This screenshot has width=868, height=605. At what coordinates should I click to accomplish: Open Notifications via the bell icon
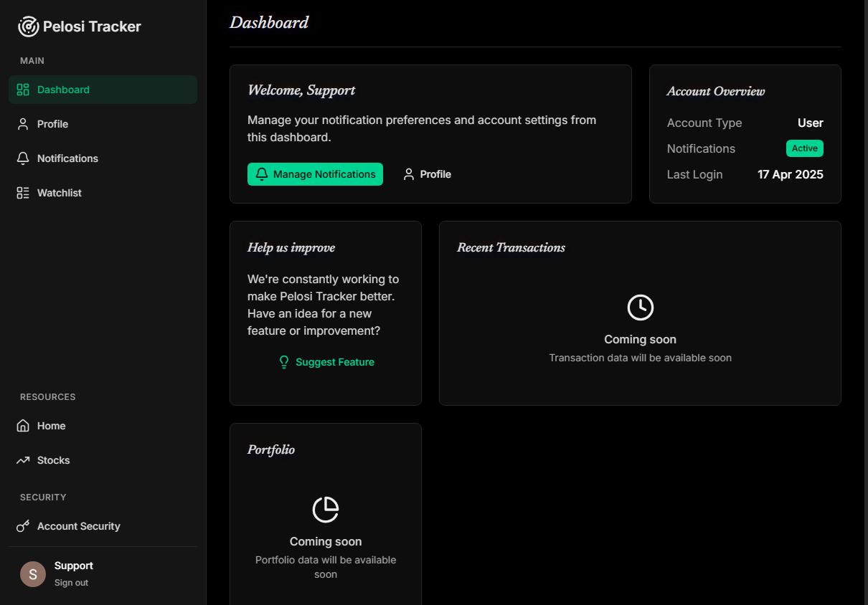[22, 158]
